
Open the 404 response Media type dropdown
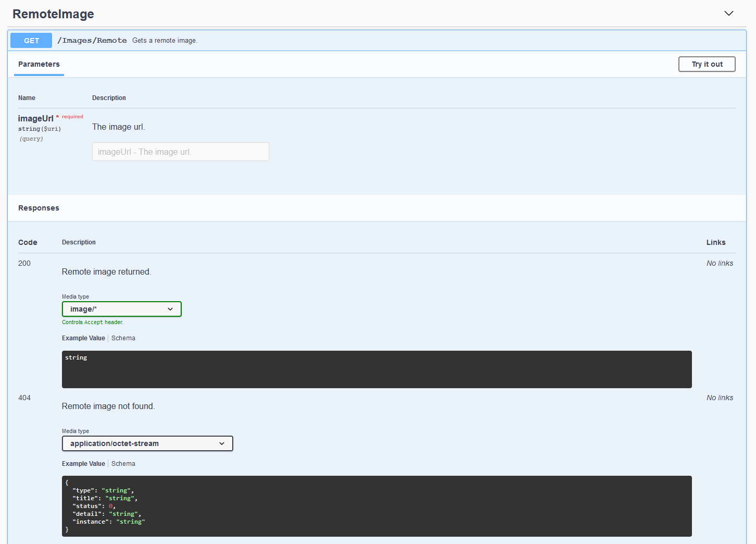[147, 443]
